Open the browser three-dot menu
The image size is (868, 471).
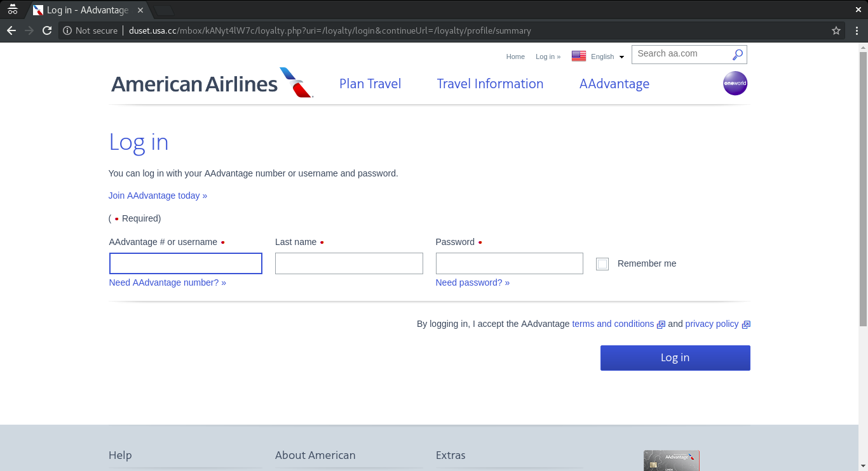point(855,30)
